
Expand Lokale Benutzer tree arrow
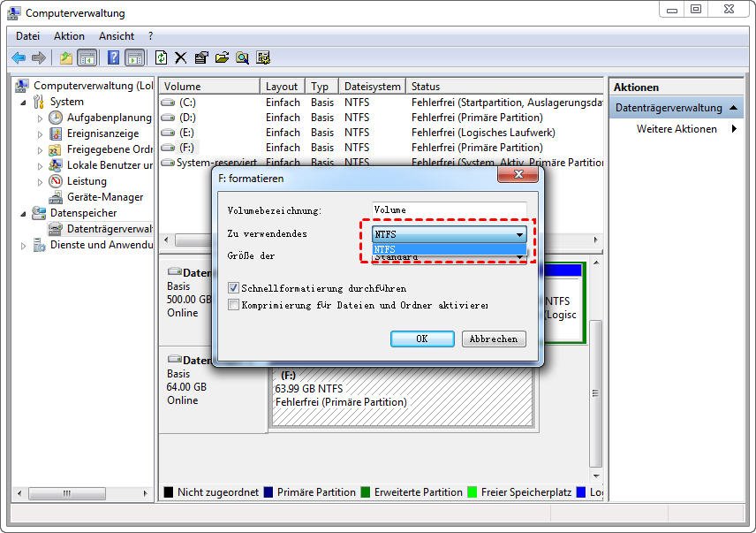tap(40, 166)
